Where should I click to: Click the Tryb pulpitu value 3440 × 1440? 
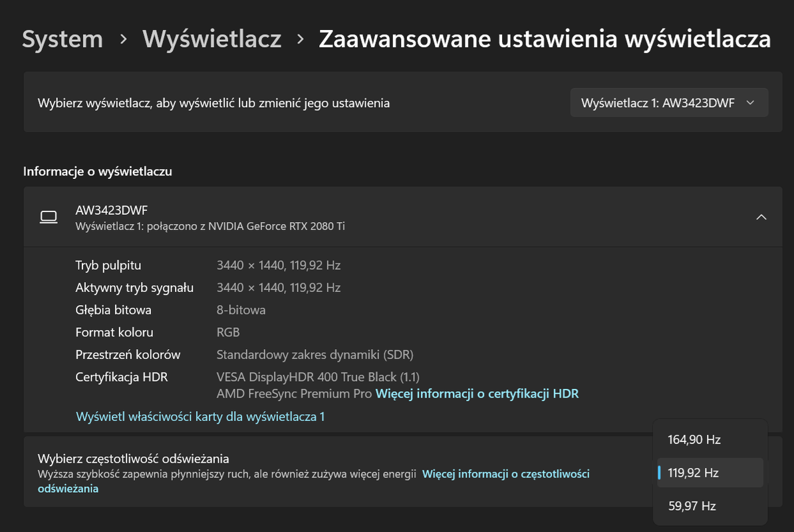point(279,265)
